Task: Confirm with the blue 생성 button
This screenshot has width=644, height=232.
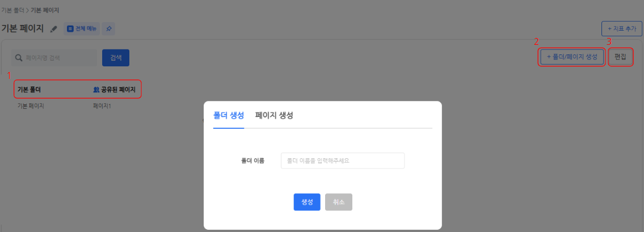Action: (x=307, y=202)
